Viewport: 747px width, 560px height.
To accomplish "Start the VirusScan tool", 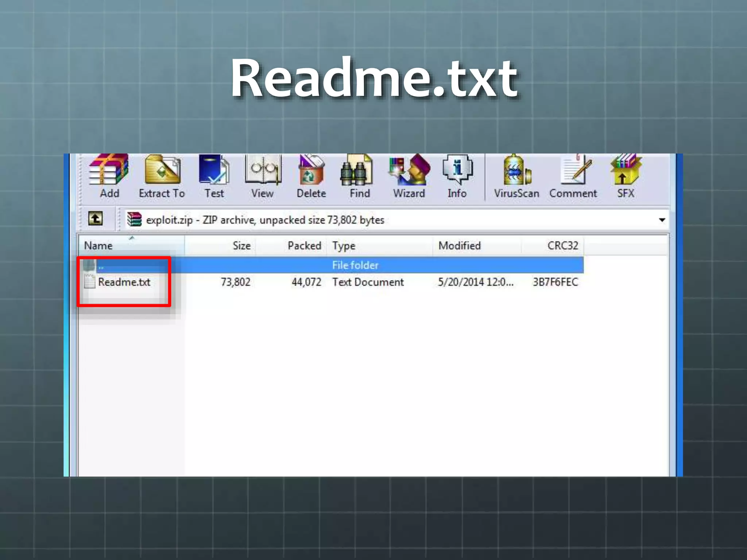I will pyautogui.click(x=516, y=176).
